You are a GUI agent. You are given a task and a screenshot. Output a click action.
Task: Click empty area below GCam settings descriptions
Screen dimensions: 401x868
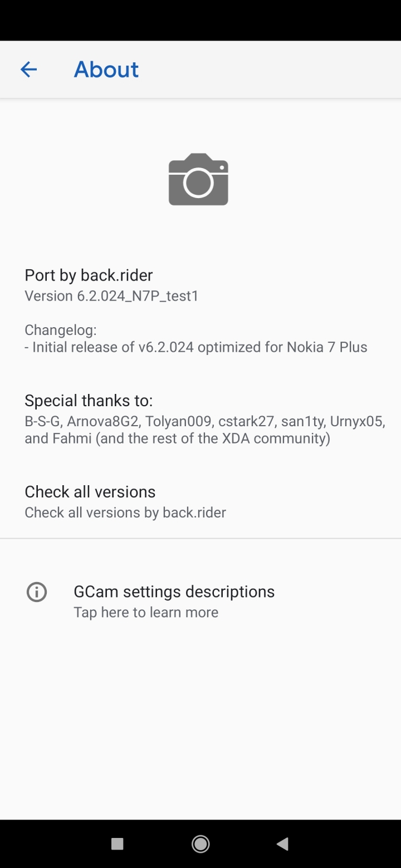coord(200,723)
